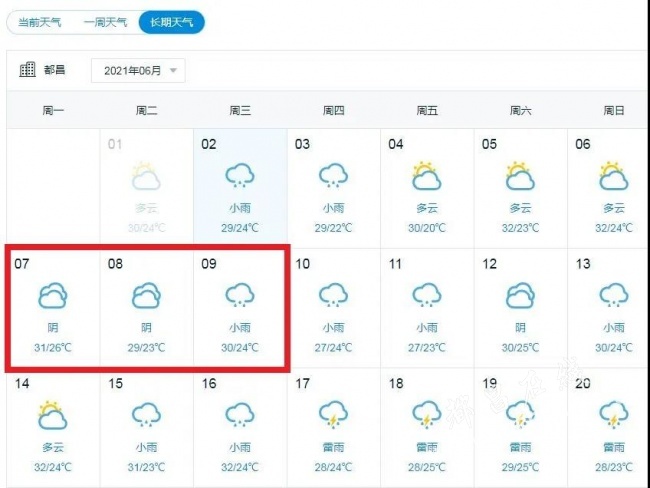Click the city building icon beside 都昌
650x488 pixels.
click(27, 69)
